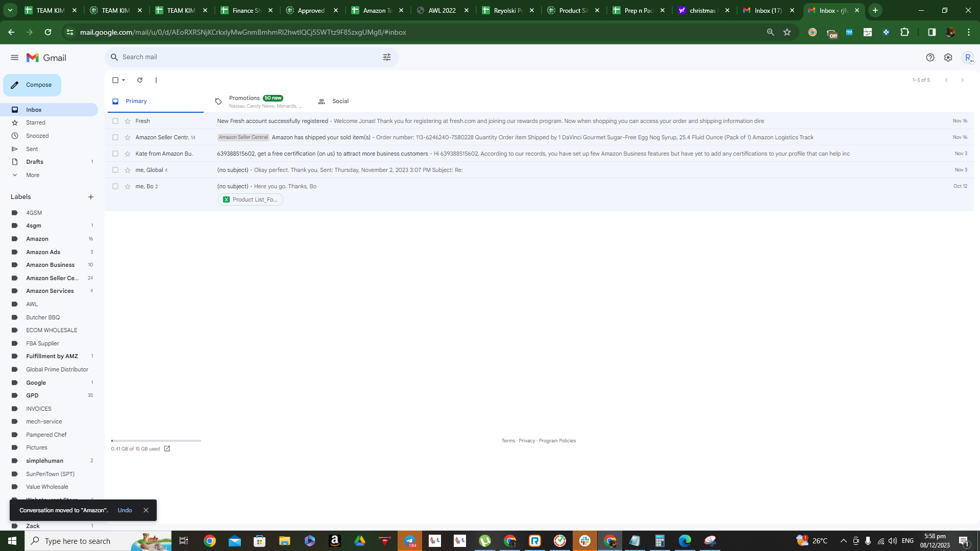Refresh the inbox message list
Screen dimensions: 980x551
pos(140,80)
